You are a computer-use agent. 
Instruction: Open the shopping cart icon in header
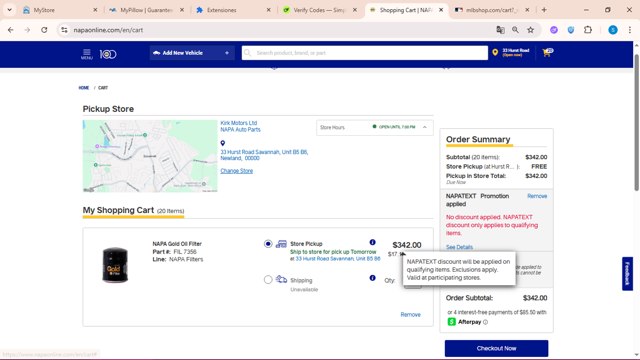[x=547, y=52]
